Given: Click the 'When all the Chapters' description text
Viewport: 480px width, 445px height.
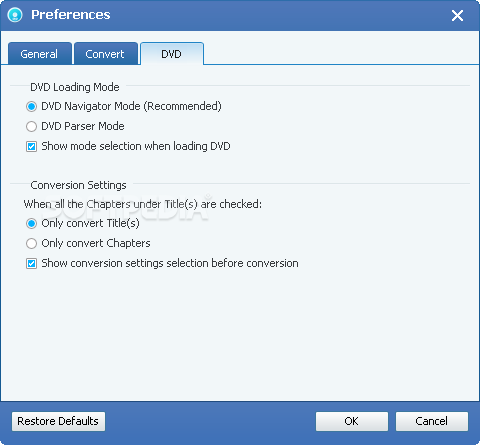Looking at the screenshot, I should [143, 204].
